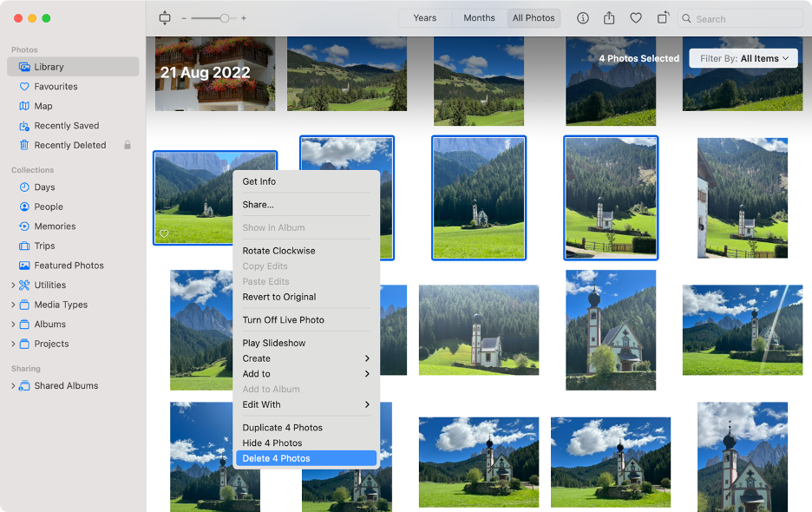Toggle the heart on the selected church thumbnail
Viewport: 812px width, 512px height.
(x=165, y=233)
